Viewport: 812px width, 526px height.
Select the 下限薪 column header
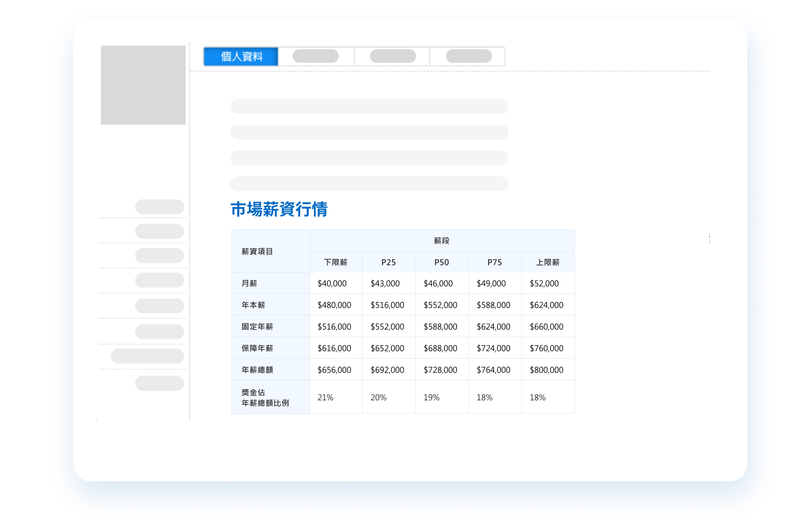tap(336, 262)
